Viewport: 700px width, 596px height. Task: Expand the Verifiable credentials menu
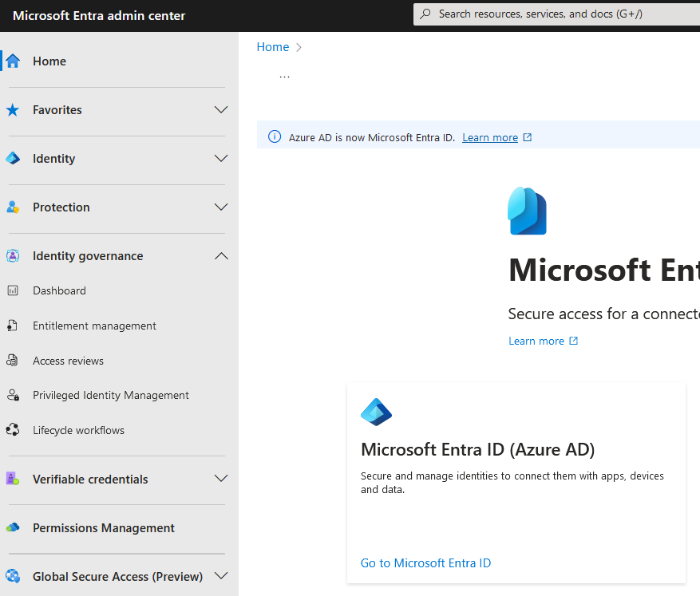[220, 479]
